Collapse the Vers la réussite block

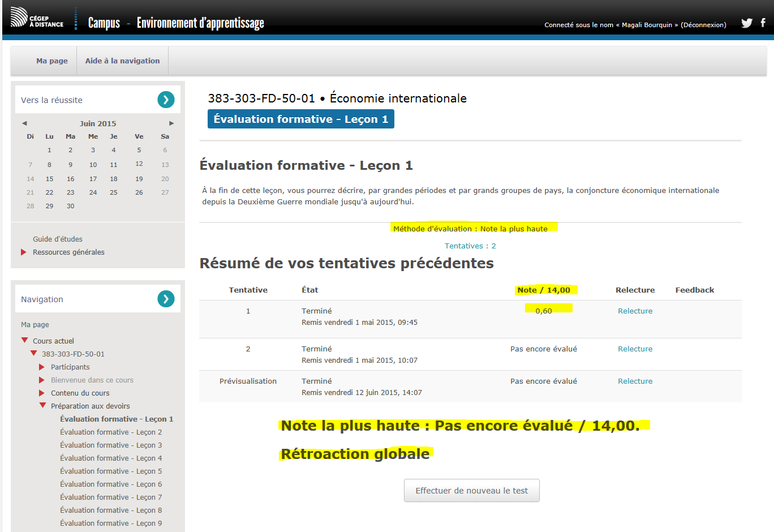pyautogui.click(x=166, y=100)
